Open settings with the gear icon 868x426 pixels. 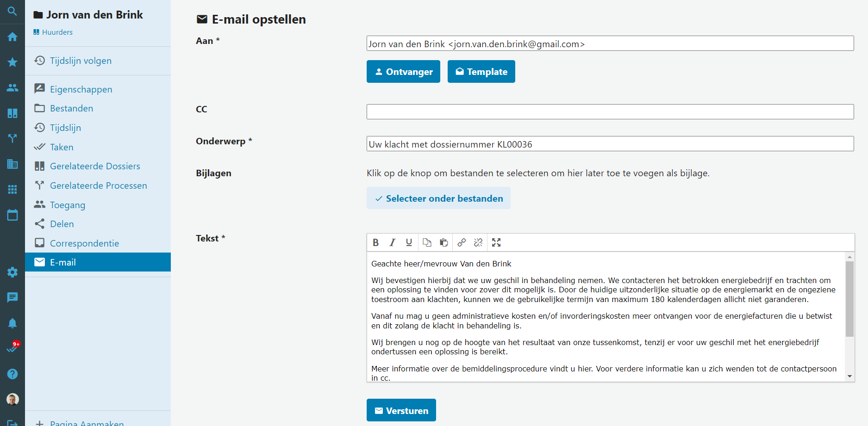click(12, 272)
